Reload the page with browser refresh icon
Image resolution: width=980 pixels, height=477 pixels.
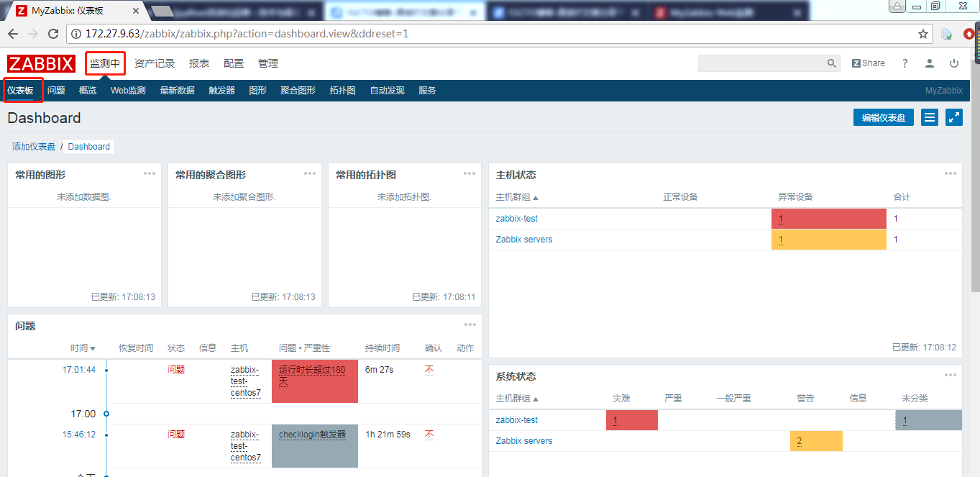point(52,33)
